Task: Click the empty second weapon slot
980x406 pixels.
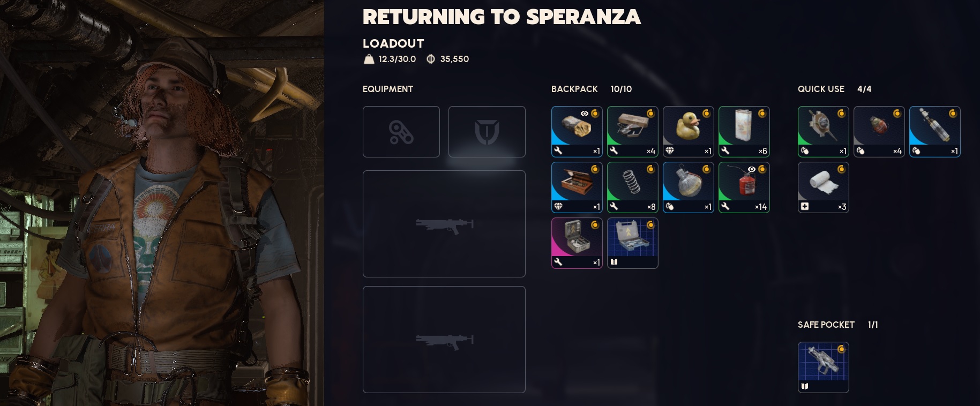Action: [444, 340]
